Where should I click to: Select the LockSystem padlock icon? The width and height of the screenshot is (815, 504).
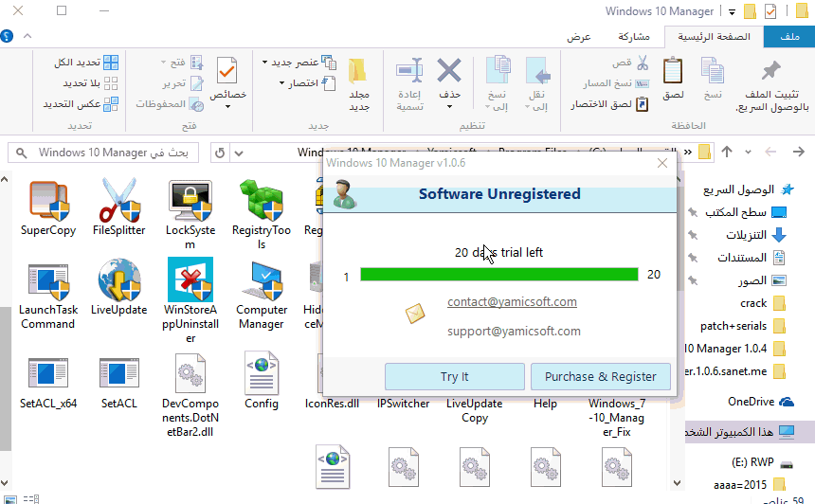pyautogui.click(x=190, y=199)
